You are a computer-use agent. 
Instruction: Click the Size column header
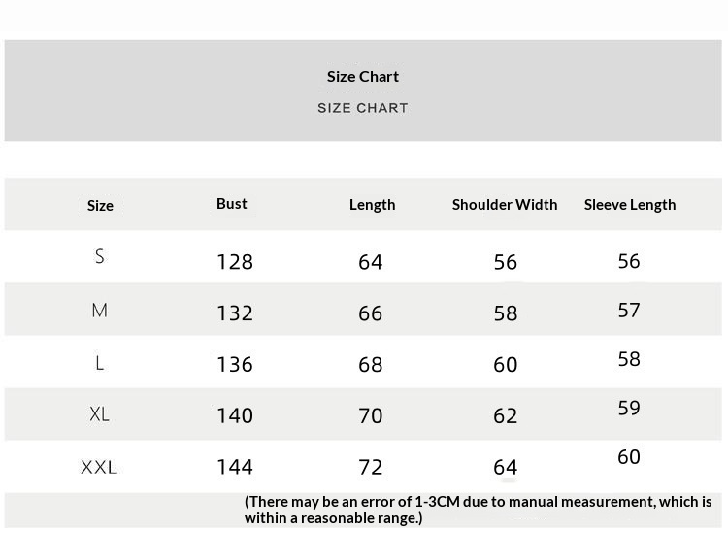click(x=100, y=205)
